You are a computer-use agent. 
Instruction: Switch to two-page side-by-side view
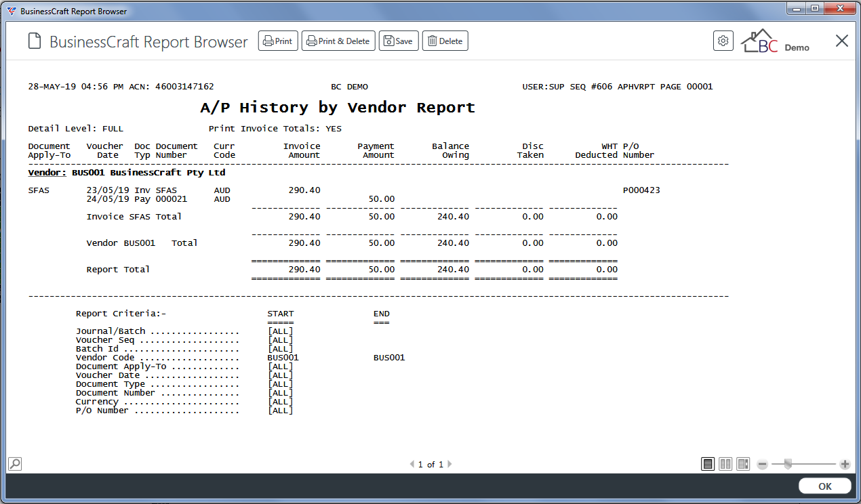pyautogui.click(x=725, y=464)
